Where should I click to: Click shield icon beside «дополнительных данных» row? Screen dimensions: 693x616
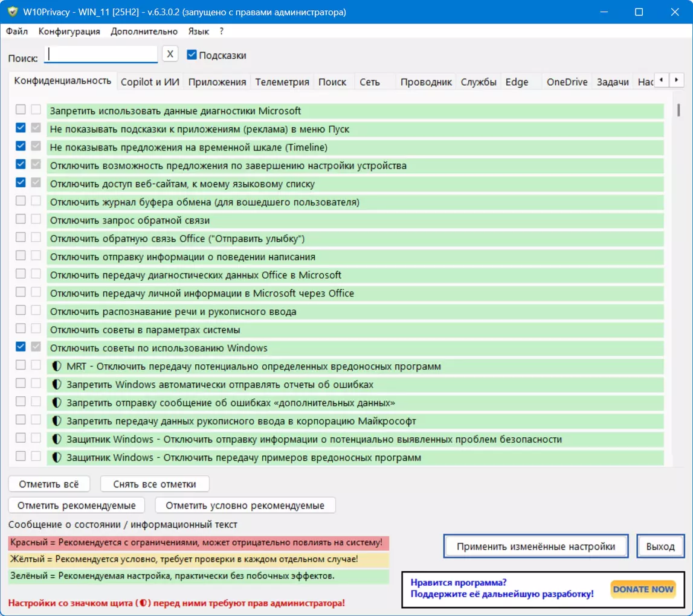pos(57,403)
